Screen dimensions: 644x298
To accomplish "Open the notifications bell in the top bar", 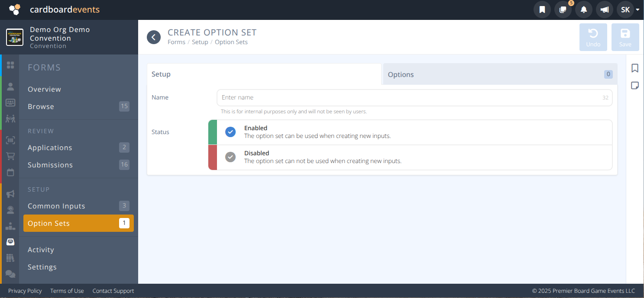I will 583,9.
